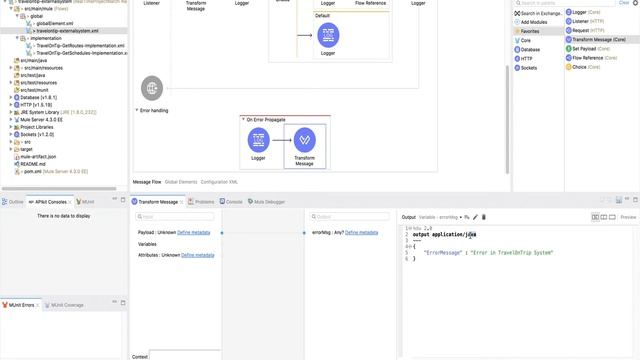This screenshot has height=360, width=640.
Task: Click the Logger in the Default branch
Action: point(328,35)
